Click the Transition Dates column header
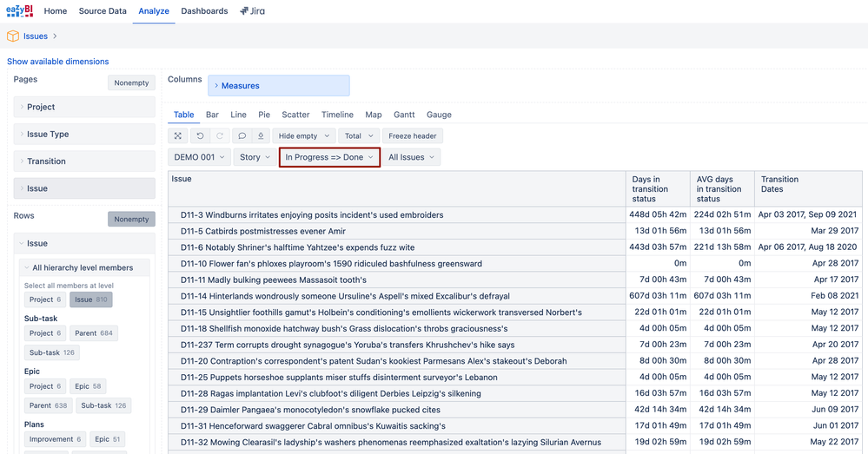Image resolution: width=868 pixels, height=454 pixels. pos(779,184)
